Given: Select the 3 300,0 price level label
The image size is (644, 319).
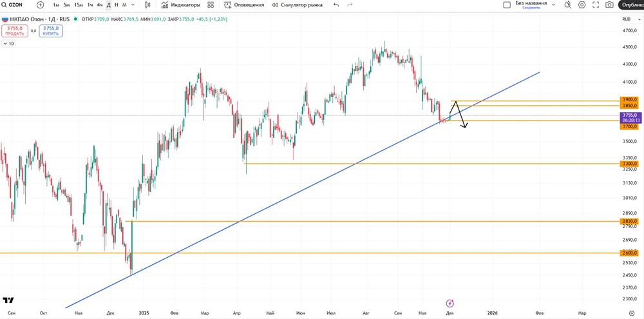Looking at the screenshot, I should pyautogui.click(x=629, y=164).
